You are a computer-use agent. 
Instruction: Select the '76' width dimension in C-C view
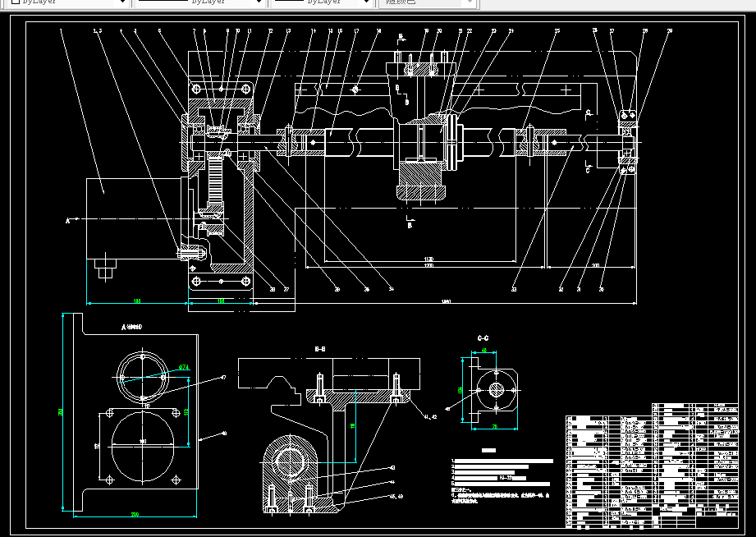[495, 426]
